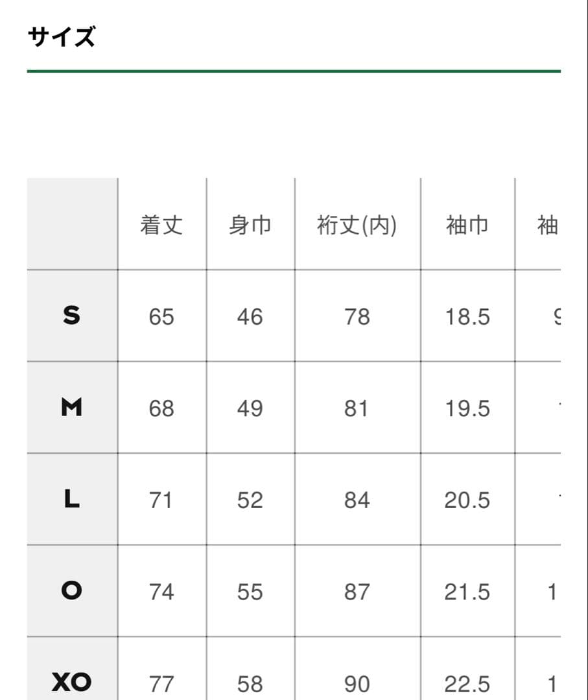This screenshot has height=700, width=588.
Task: Select the 袖巾 value 18.5 for size S
Action: point(467,317)
